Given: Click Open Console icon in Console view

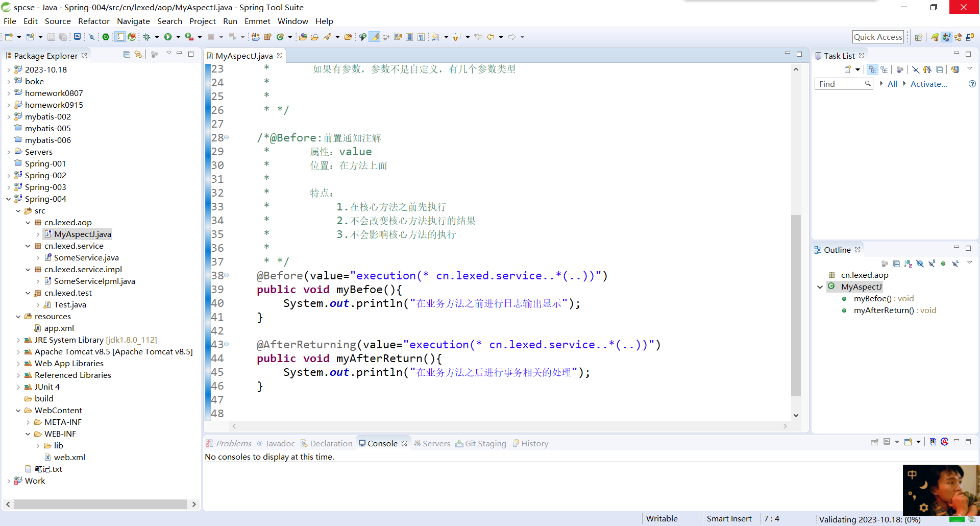Looking at the screenshot, I should tap(908, 442).
